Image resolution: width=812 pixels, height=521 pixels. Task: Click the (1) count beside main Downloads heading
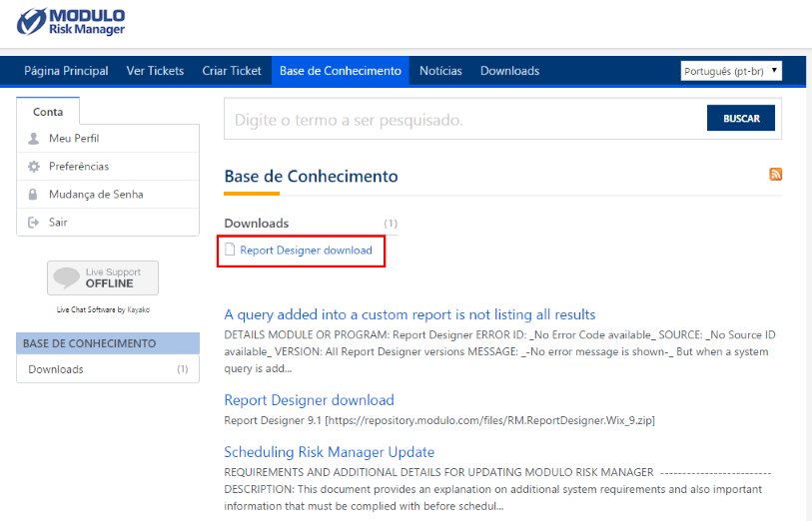(x=391, y=224)
